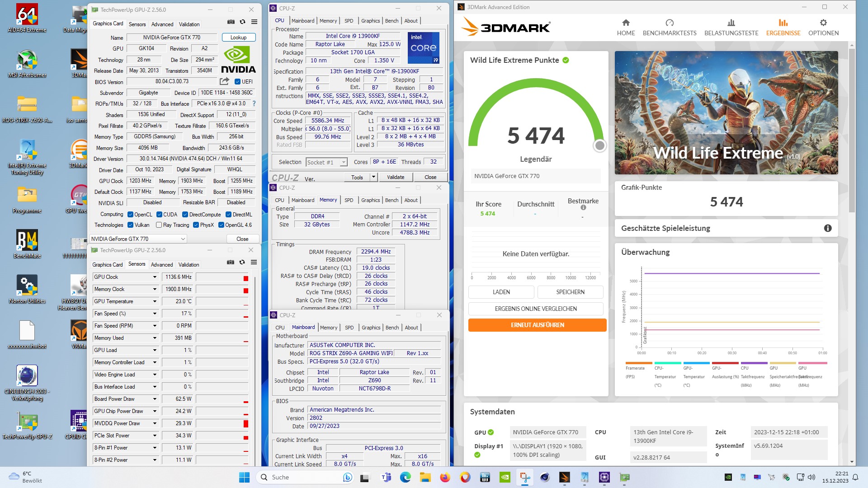
Task: Click ERNEUT AUSFÜHREN orange button
Action: point(537,325)
